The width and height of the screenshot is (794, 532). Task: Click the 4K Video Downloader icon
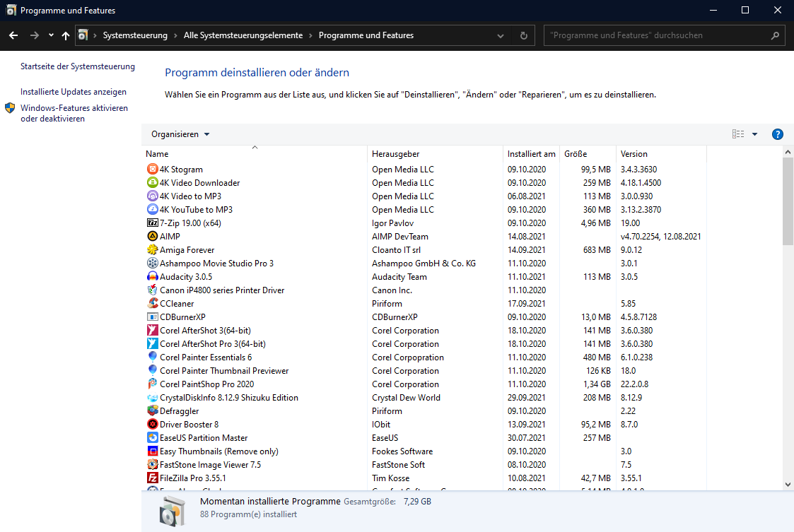click(x=152, y=183)
